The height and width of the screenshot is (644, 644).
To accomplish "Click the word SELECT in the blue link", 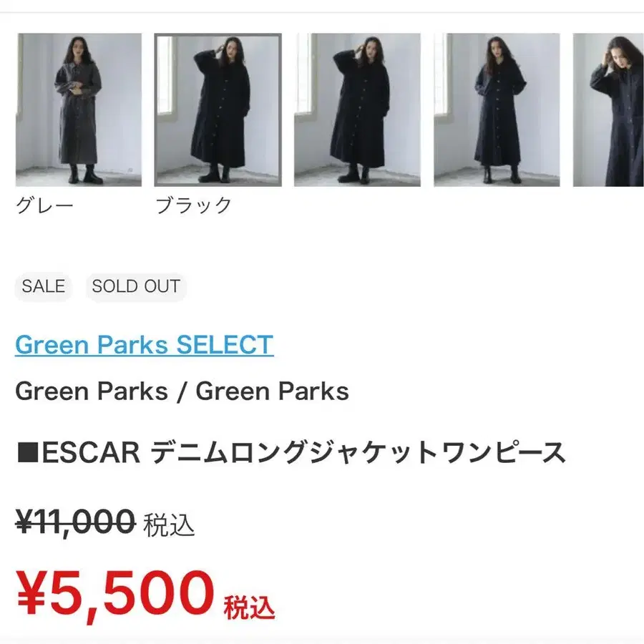I will (225, 345).
